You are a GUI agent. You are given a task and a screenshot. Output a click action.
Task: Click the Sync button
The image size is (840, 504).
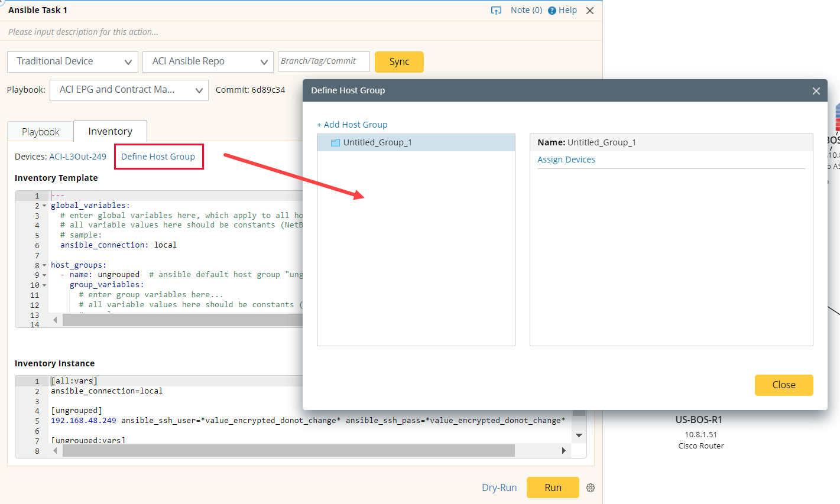coord(399,61)
